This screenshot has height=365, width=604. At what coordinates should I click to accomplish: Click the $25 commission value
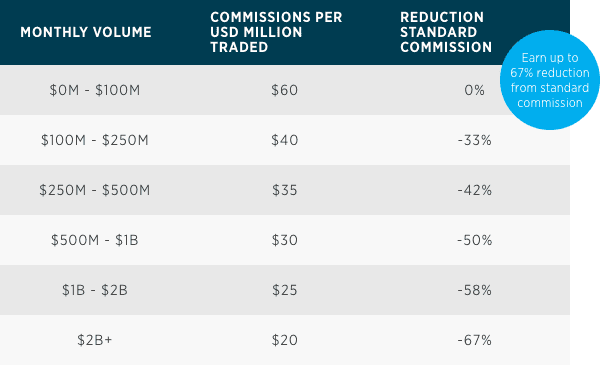click(284, 290)
